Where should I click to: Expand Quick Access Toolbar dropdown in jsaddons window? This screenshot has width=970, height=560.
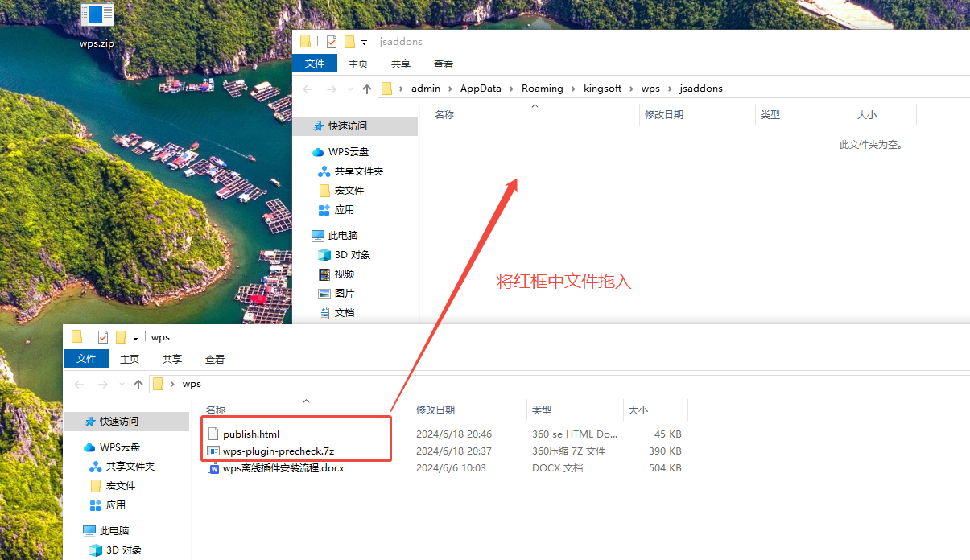(364, 42)
